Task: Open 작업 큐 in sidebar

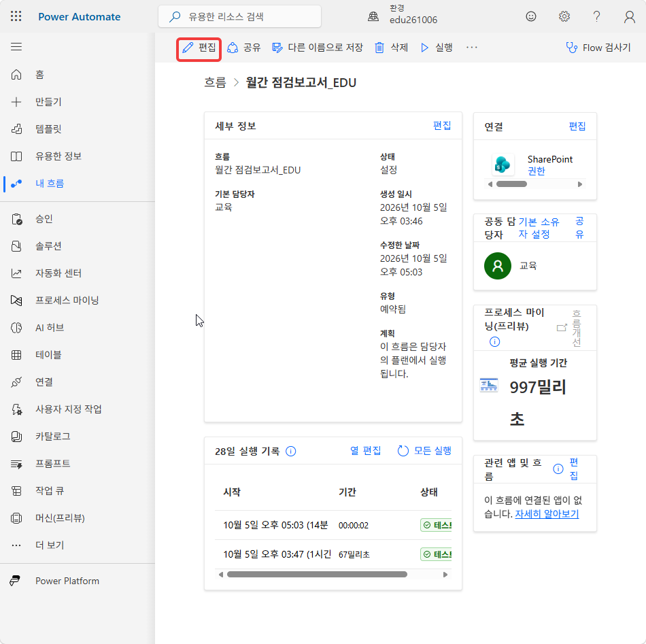Action: (50, 491)
